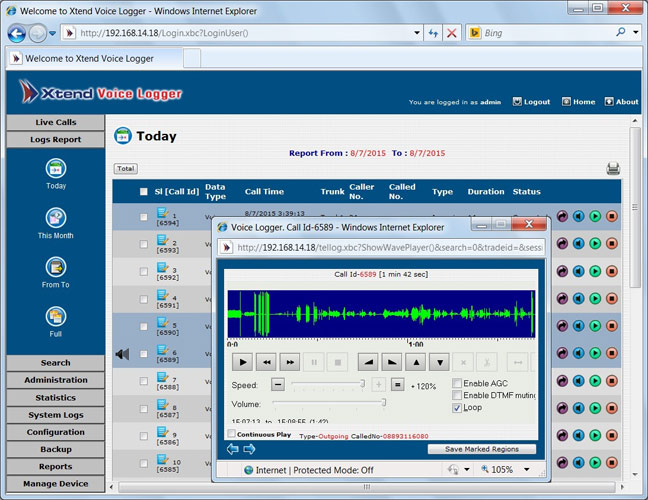The height and width of the screenshot is (500, 648).
Task: Check the box for call 6593
Action: (x=143, y=244)
